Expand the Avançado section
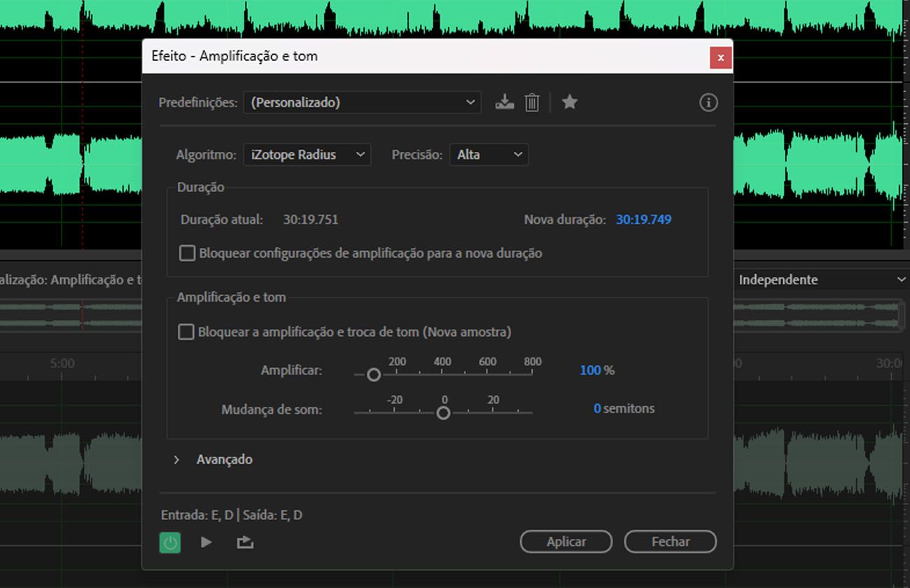 176,460
